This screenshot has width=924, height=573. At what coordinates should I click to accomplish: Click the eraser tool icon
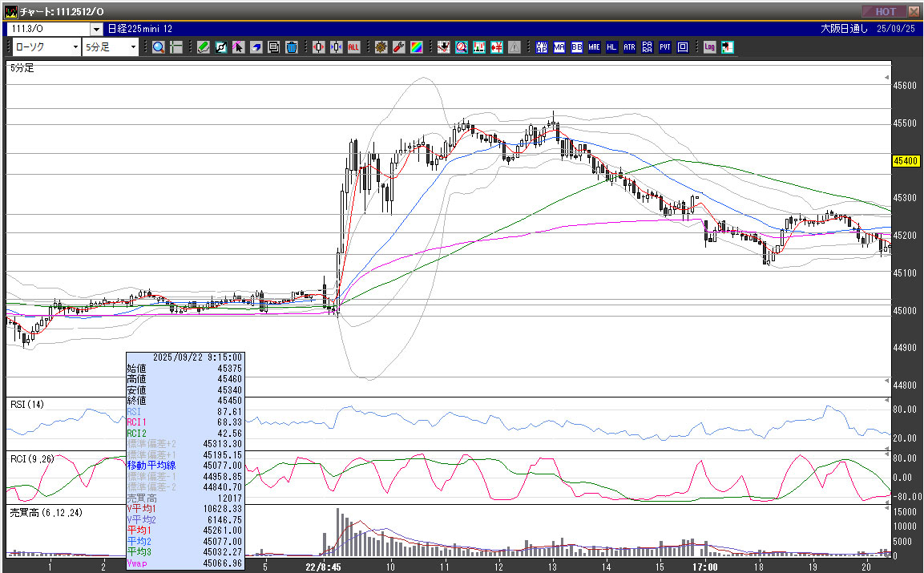(256, 47)
